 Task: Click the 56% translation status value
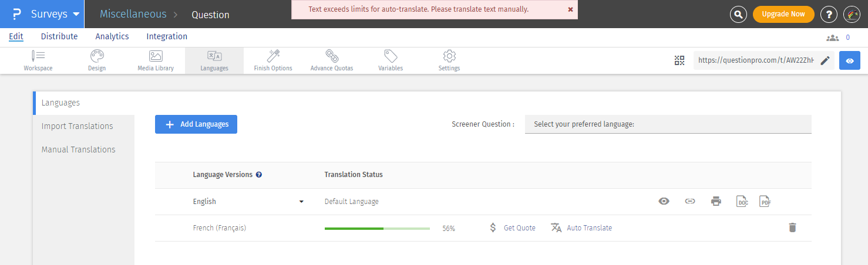pyautogui.click(x=449, y=228)
